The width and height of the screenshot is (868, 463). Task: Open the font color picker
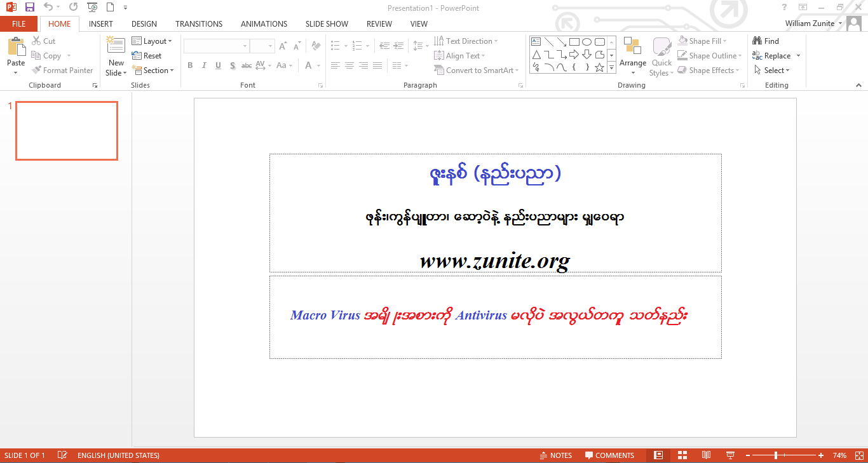coord(313,65)
